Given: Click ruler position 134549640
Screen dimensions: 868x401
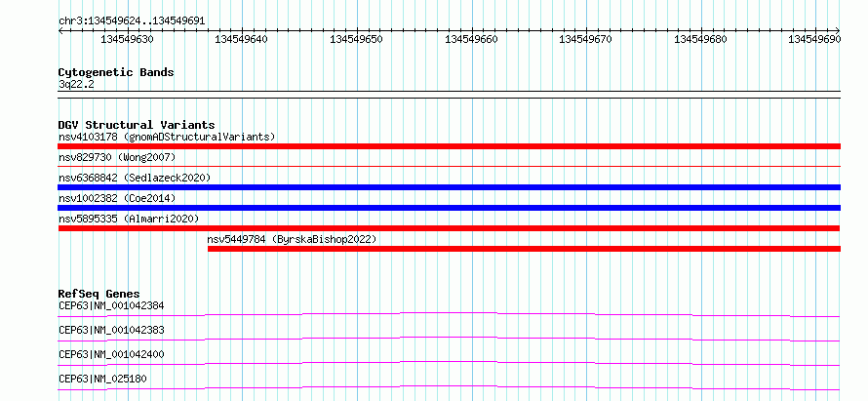Looking at the screenshot, I should pyautogui.click(x=241, y=39).
